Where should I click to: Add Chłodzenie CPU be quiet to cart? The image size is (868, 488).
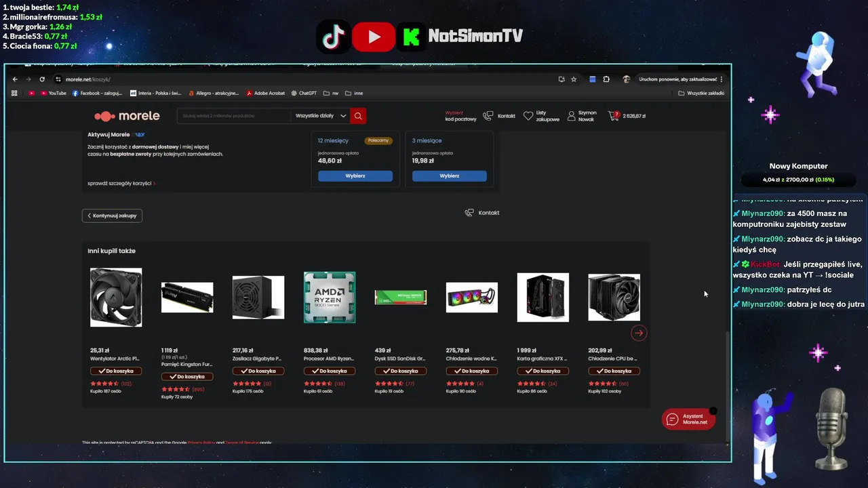pyautogui.click(x=614, y=371)
